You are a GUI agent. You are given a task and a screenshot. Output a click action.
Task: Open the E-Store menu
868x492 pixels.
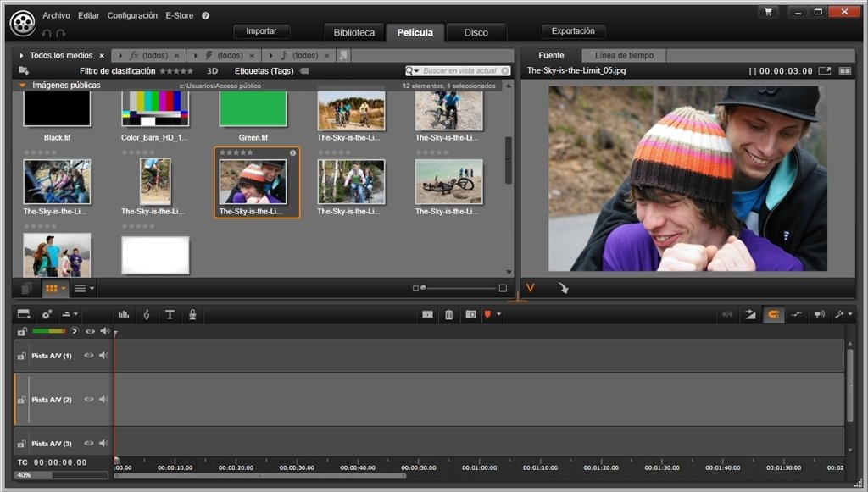click(x=180, y=15)
